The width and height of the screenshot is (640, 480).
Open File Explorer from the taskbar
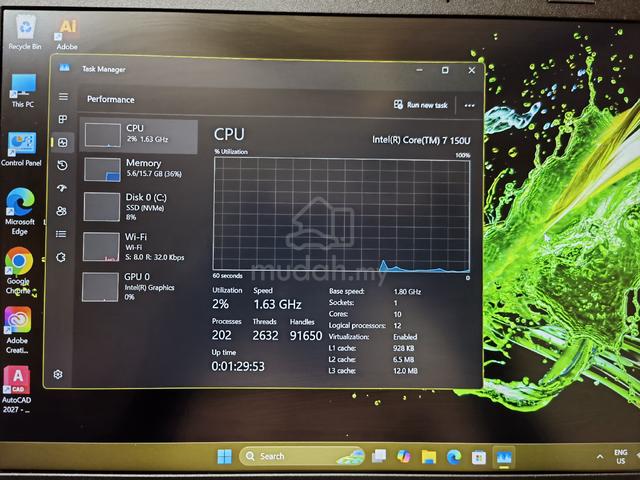tap(429, 457)
